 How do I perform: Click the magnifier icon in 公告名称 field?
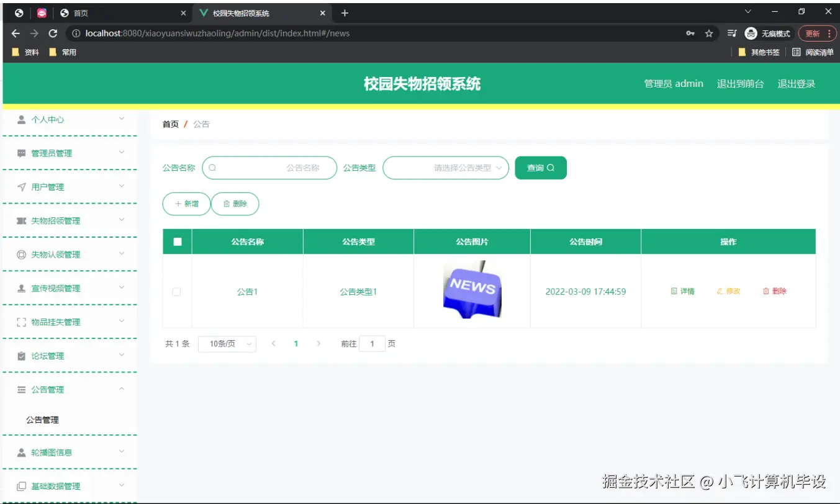coord(212,168)
